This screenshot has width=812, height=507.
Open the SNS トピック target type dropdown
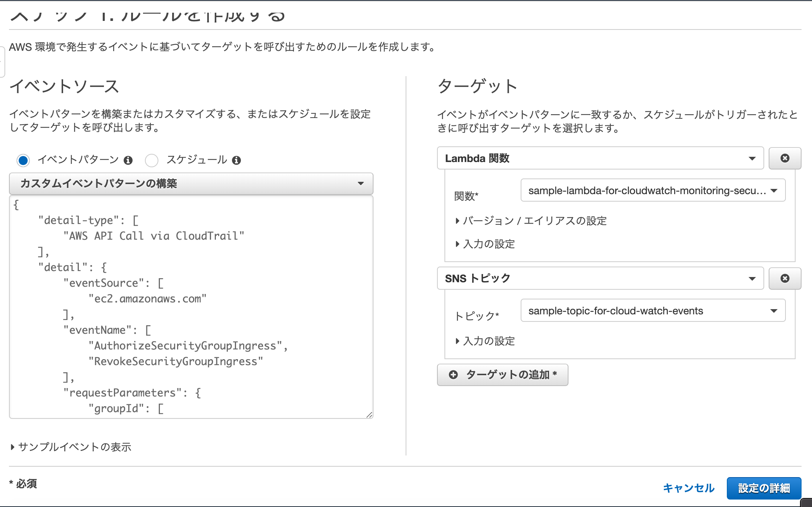(600, 279)
